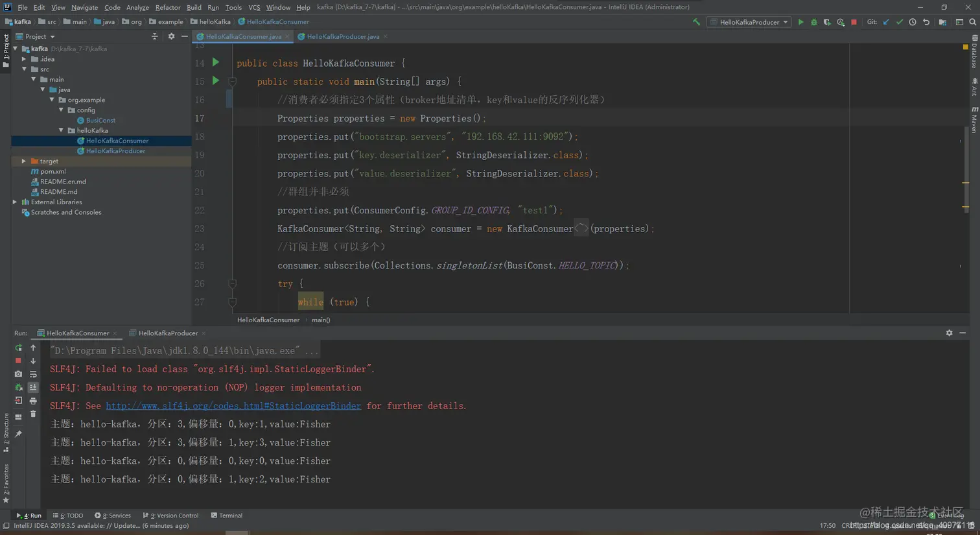This screenshot has height=535, width=980.
Task: Switch to HelloKafkaProducer run tab
Action: [x=168, y=333]
